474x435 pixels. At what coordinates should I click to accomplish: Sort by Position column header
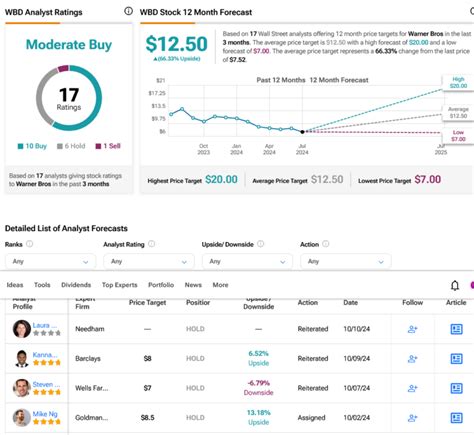(198, 303)
